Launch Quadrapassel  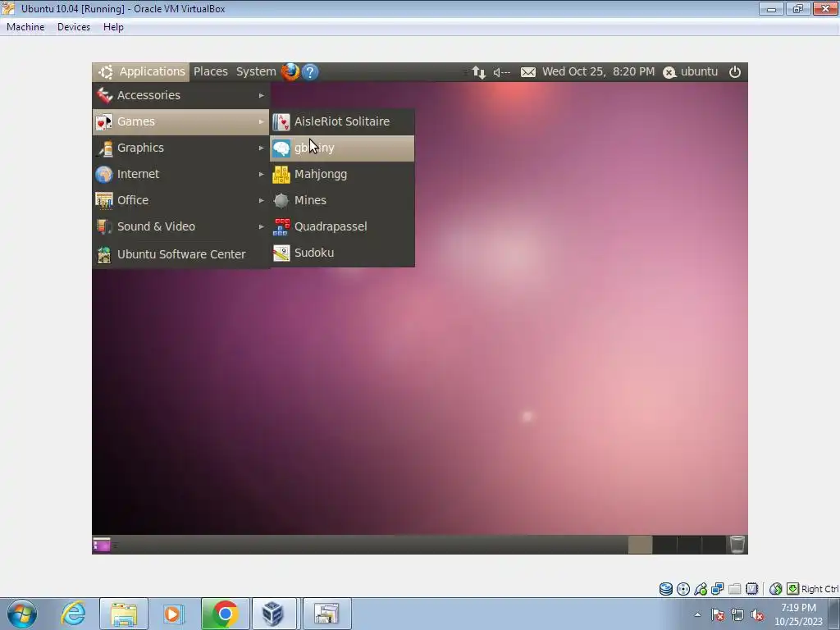click(342, 226)
